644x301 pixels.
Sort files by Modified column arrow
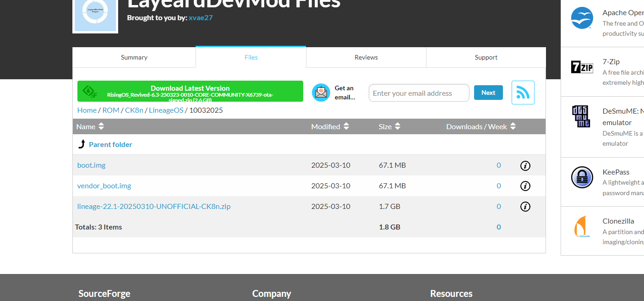click(x=346, y=126)
